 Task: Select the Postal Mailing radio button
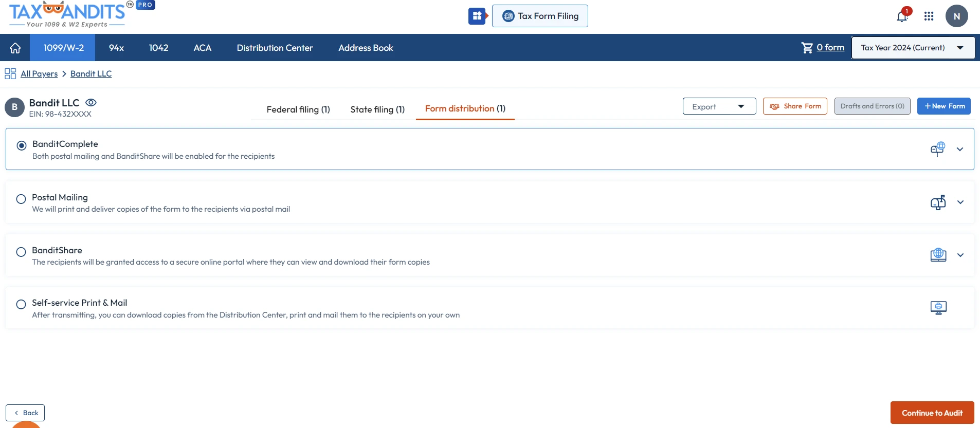[x=21, y=199]
